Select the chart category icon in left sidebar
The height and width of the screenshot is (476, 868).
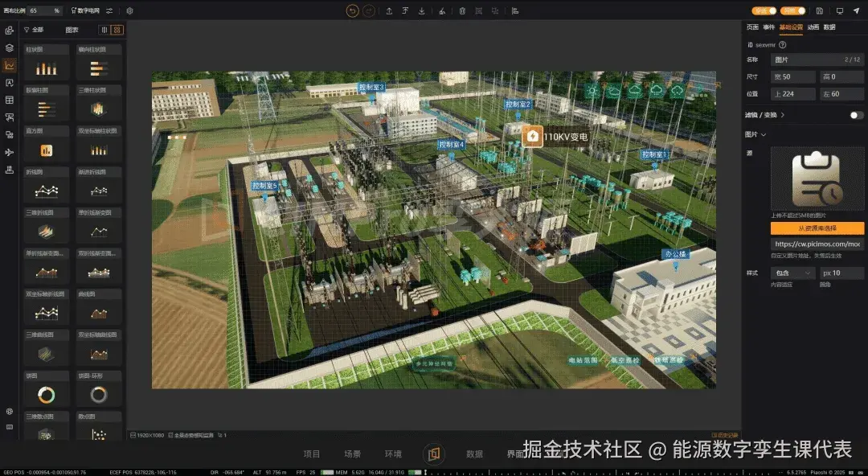(x=10, y=65)
